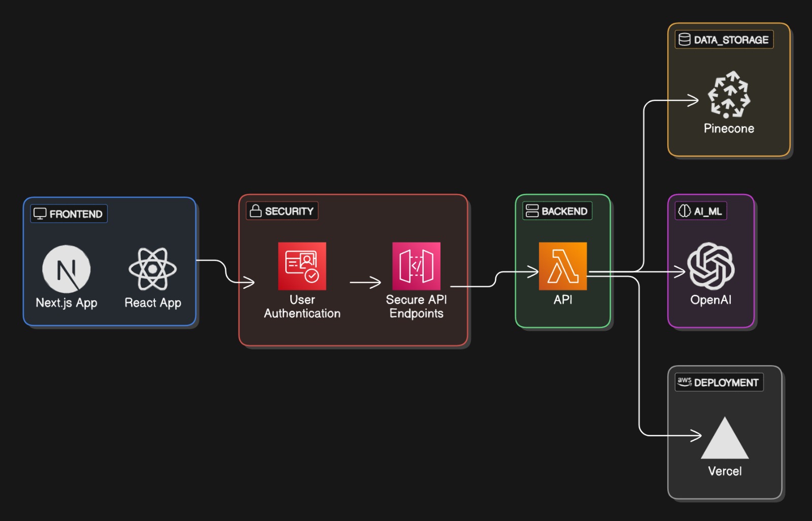Click the Next.js App logo icon
Screen dimensions: 812x521
[x=66, y=269]
